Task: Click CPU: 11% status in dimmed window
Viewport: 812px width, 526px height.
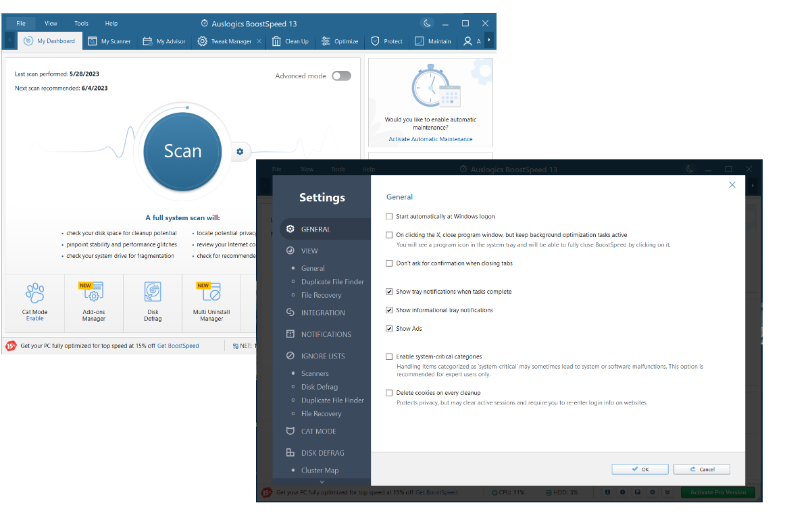Action: click(x=508, y=492)
